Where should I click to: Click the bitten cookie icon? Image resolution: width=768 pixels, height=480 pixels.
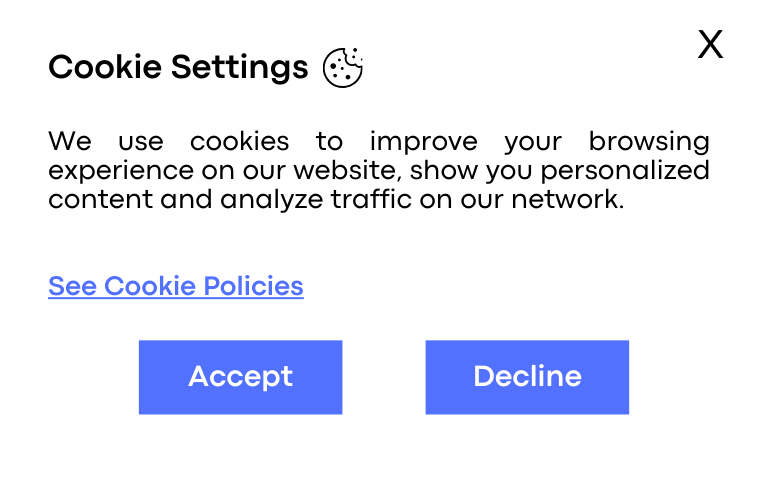[343, 67]
